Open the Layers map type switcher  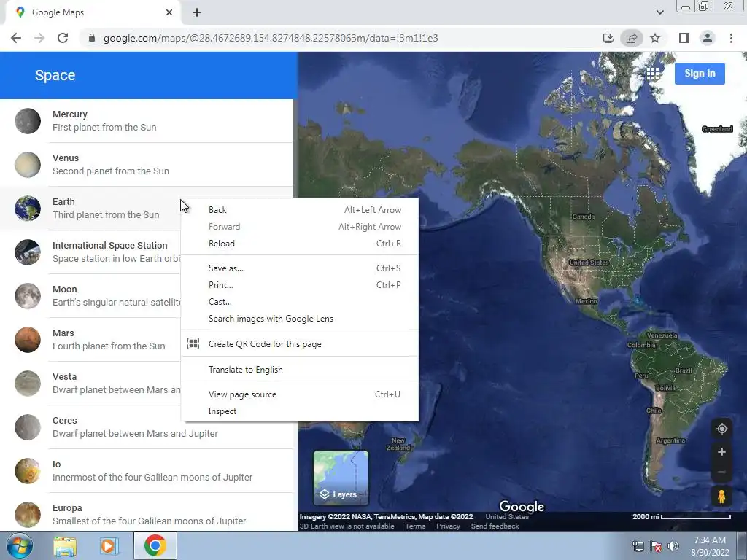(x=341, y=478)
